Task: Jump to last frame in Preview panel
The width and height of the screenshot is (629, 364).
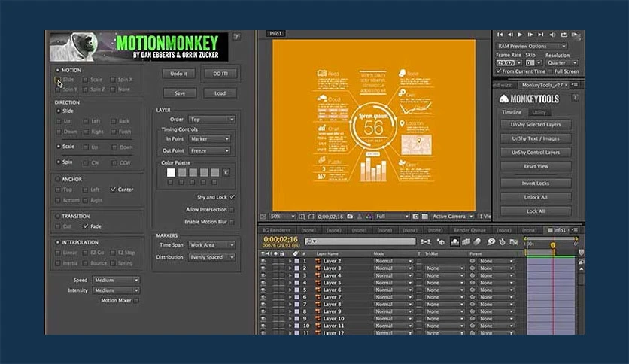Action: [x=541, y=35]
